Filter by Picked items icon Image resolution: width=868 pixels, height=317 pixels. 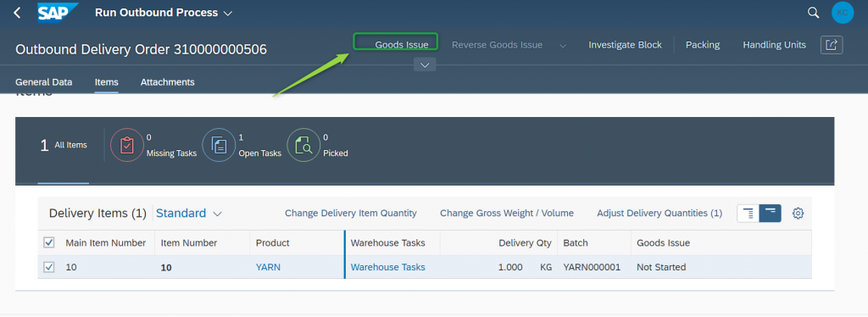tap(303, 146)
